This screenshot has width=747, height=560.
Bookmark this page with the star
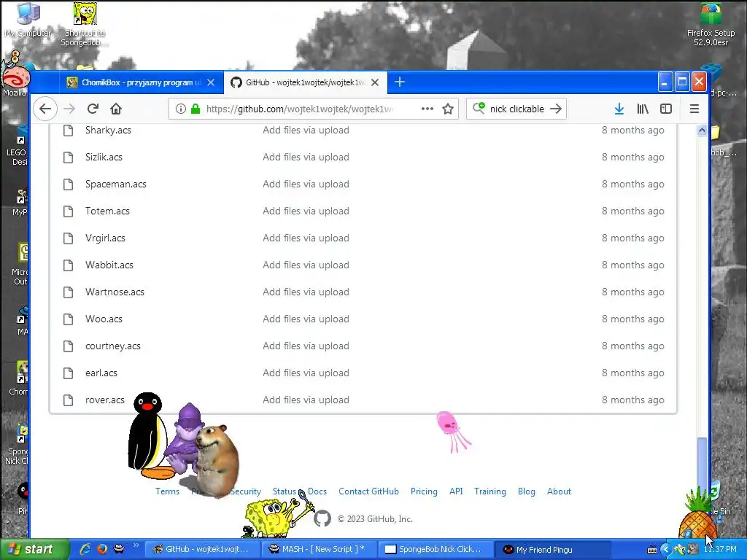coord(448,109)
